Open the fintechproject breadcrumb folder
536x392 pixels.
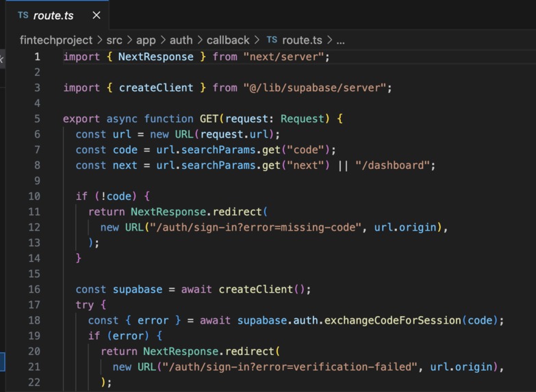56,40
